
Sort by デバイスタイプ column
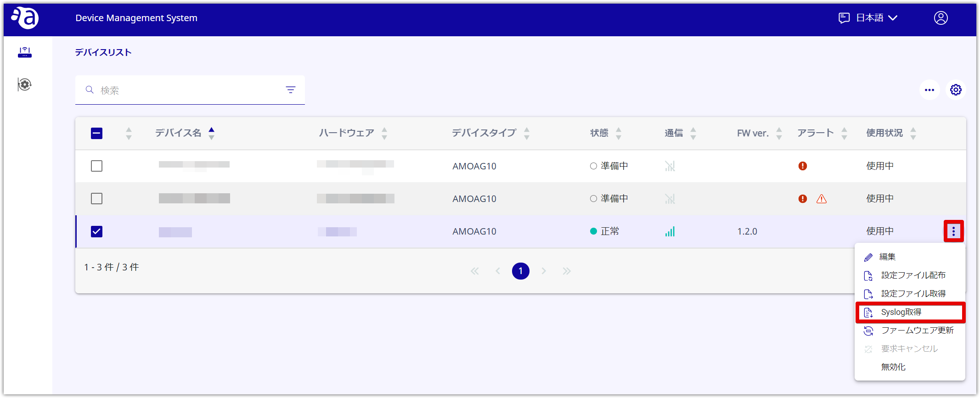point(527,133)
